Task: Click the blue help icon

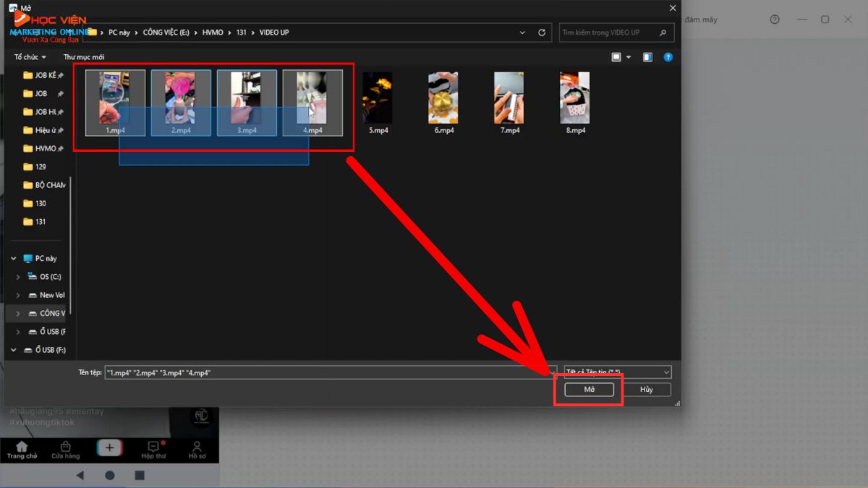Action: click(x=668, y=57)
